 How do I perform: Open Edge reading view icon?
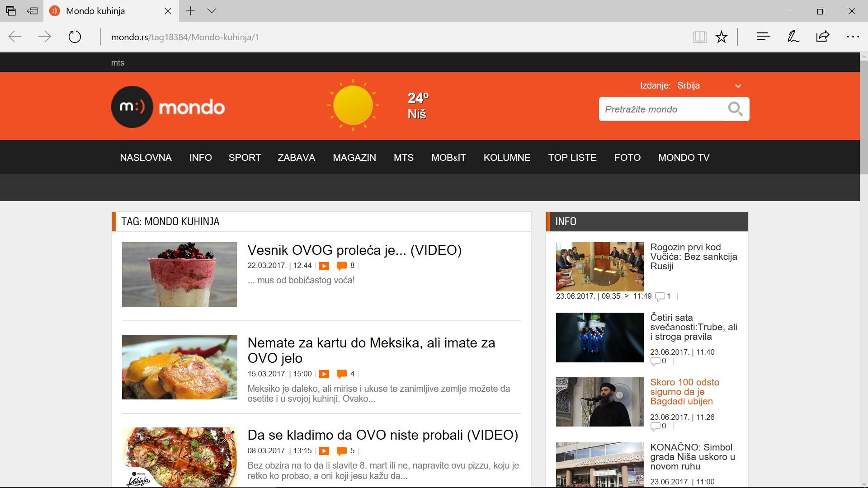(700, 37)
